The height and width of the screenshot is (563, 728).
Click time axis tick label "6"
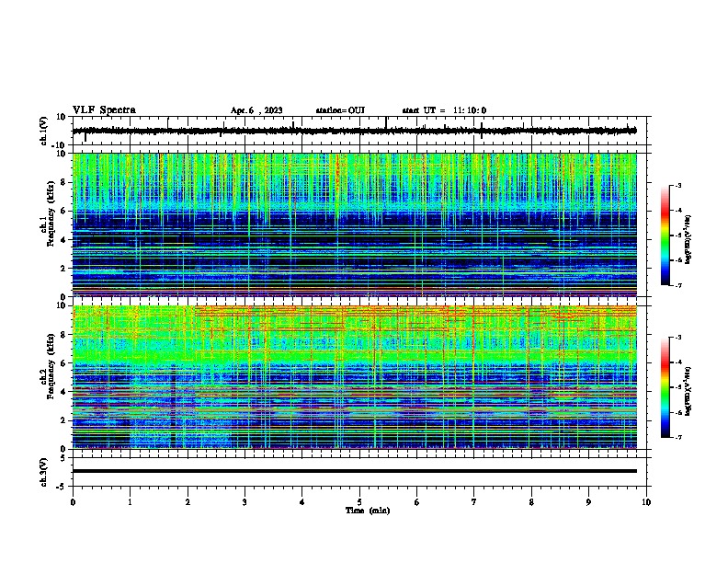coord(417,502)
